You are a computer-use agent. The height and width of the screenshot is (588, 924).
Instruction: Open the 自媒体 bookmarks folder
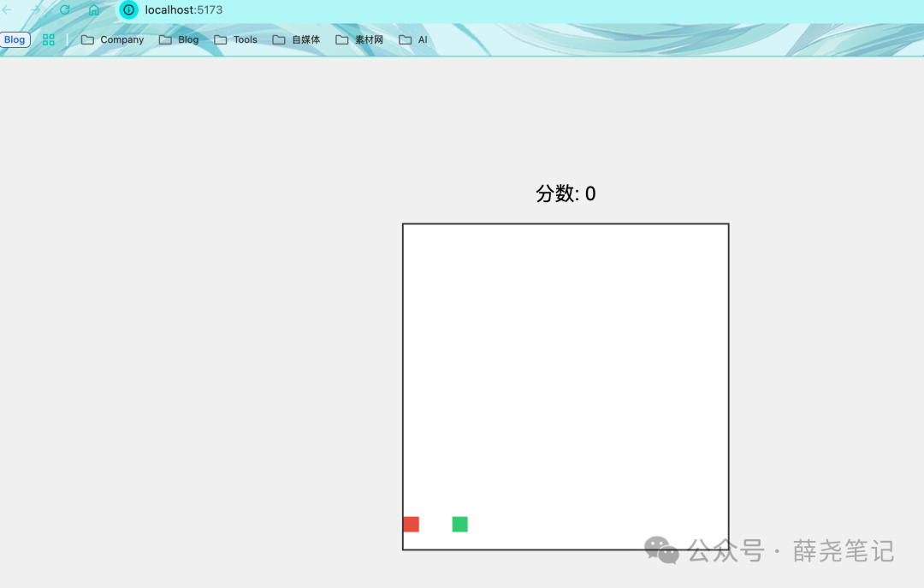coord(296,39)
